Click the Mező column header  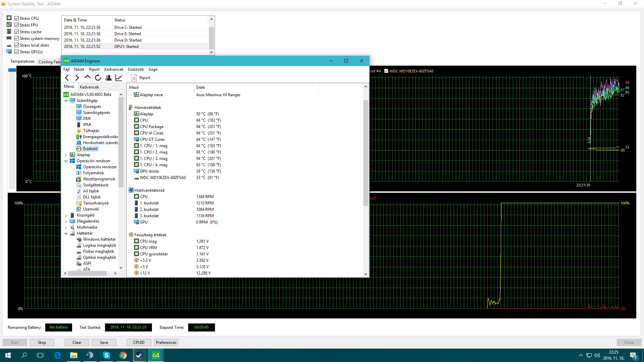click(160, 87)
